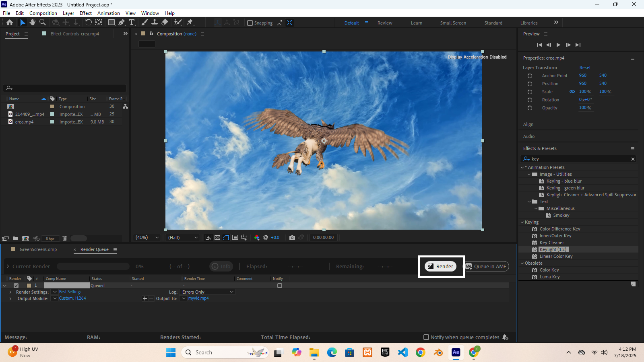The image size is (644, 362).
Task: Toggle mask and shape path visibility
Action: [226, 238]
